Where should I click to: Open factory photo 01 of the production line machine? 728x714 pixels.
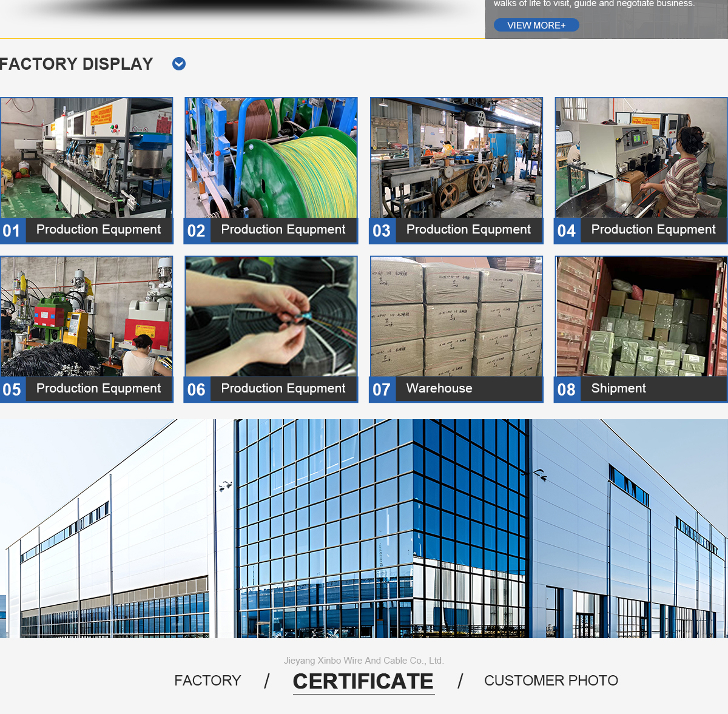coord(87,158)
